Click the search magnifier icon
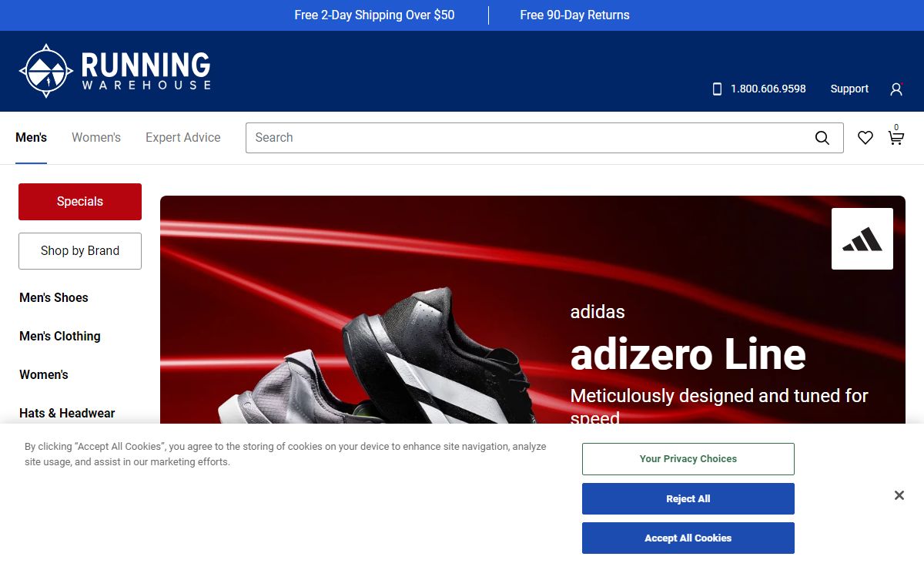 tap(822, 138)
